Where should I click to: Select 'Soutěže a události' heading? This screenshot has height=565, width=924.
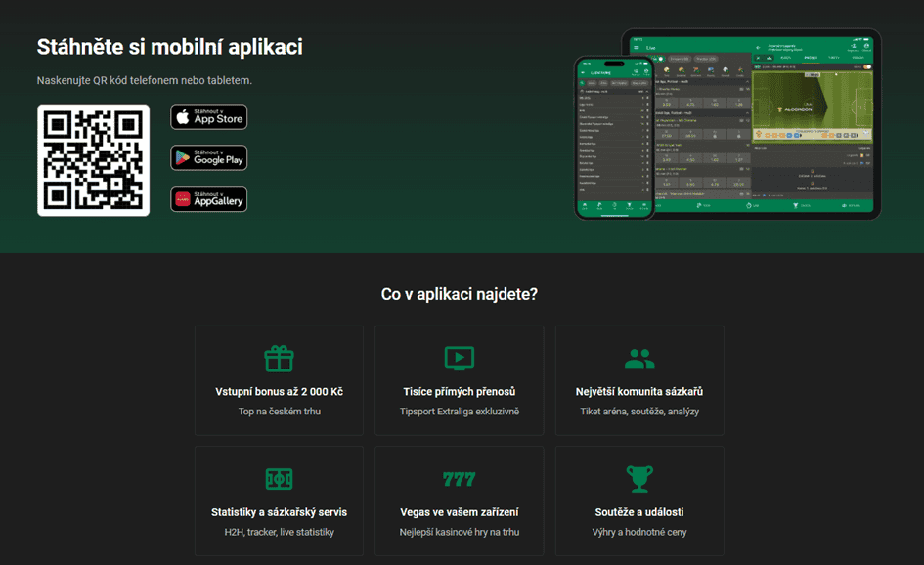639,512
